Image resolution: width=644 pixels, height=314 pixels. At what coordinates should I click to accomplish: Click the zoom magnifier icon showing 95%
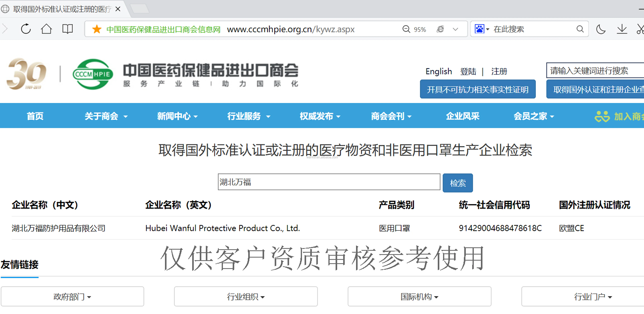tap(406, 29)
